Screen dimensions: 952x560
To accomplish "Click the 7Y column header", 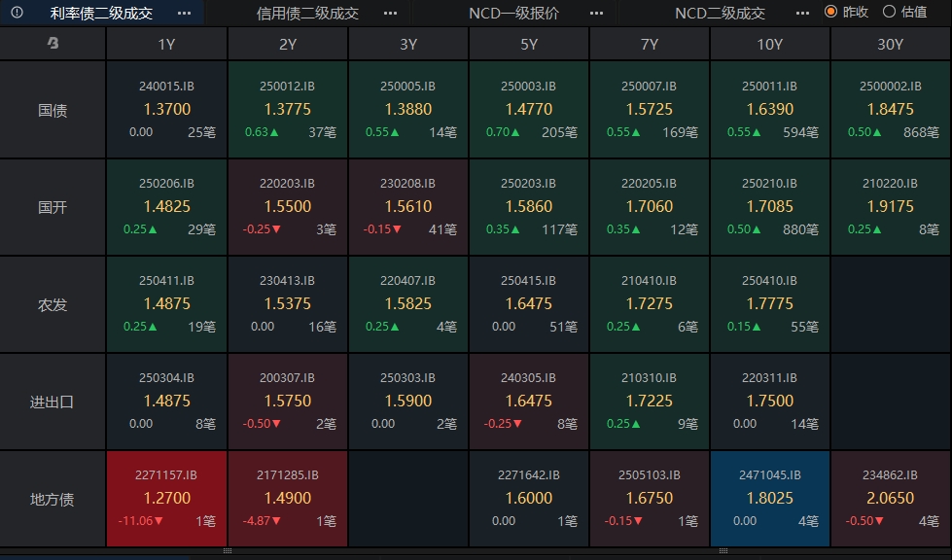I will [649, 44].
